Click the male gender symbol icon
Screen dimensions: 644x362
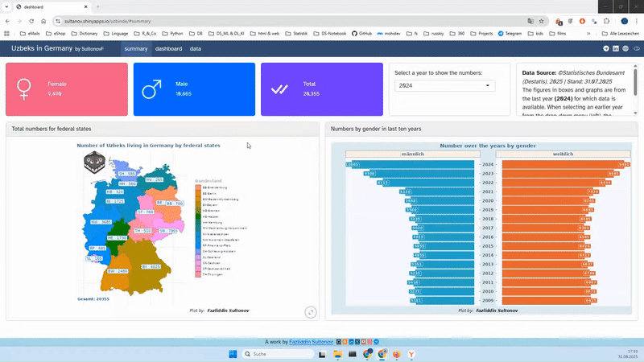151,88
